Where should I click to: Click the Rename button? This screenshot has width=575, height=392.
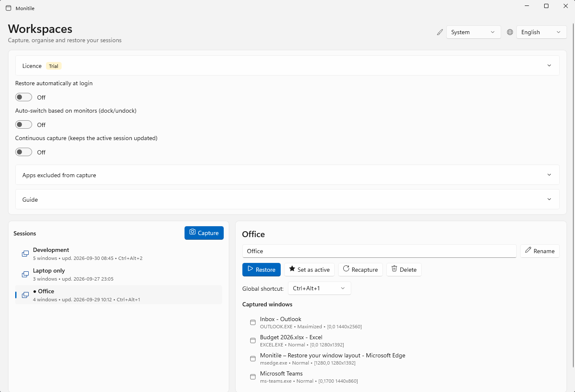coord(540,251)
